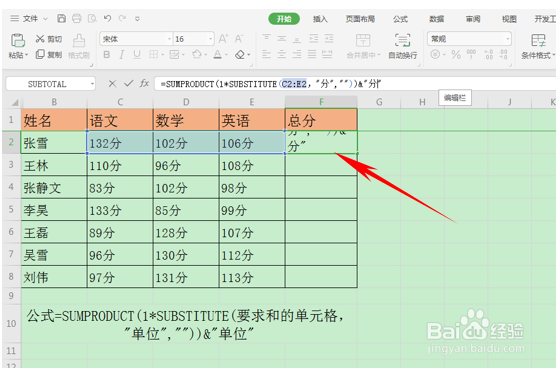Open the 文件 menu
Screen dimensions: 556x368
(x=30, y=18)
